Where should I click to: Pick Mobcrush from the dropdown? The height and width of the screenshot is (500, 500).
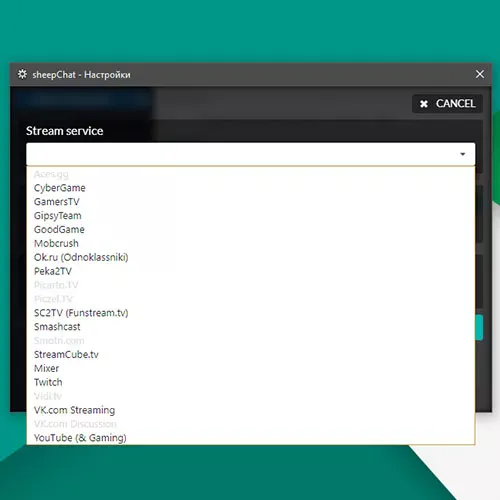[x=251, y=243]
